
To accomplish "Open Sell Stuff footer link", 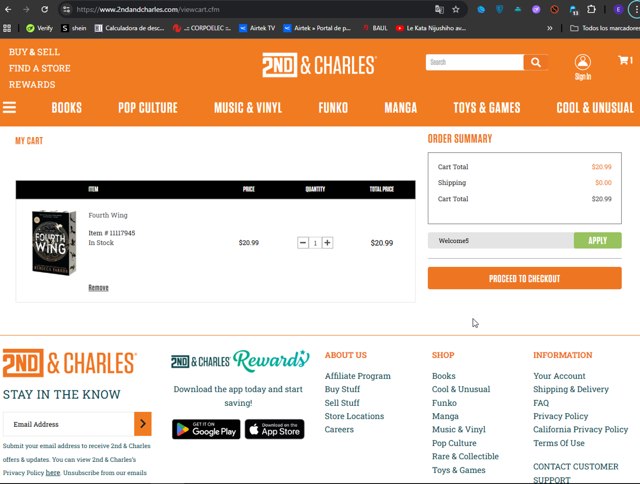I will click(342, 403).
